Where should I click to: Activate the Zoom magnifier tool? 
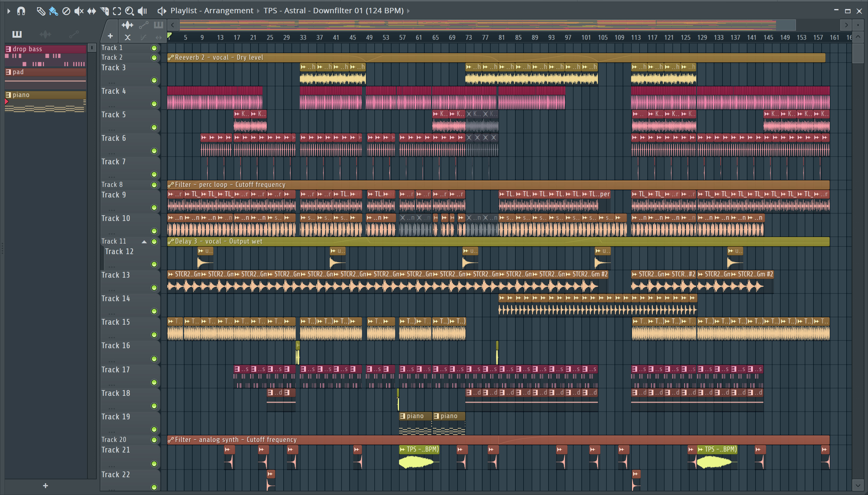130,11
